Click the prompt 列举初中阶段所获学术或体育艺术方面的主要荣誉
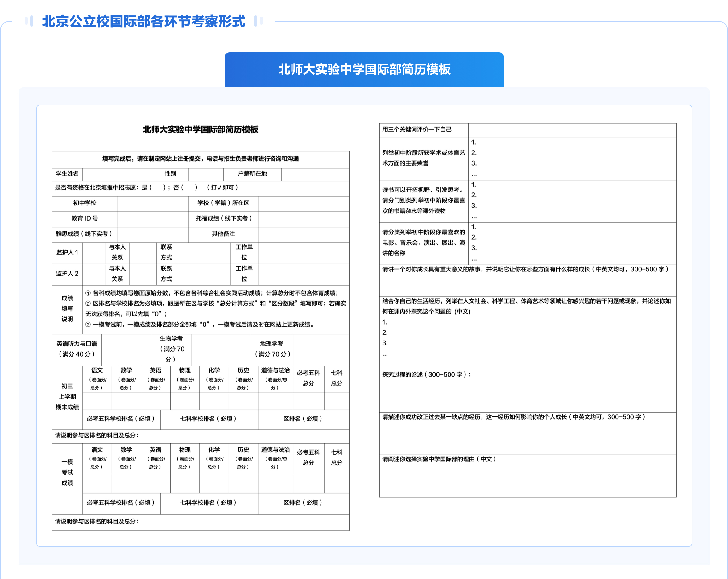This screenshot has height=579, width=728. tap(424, 158)
